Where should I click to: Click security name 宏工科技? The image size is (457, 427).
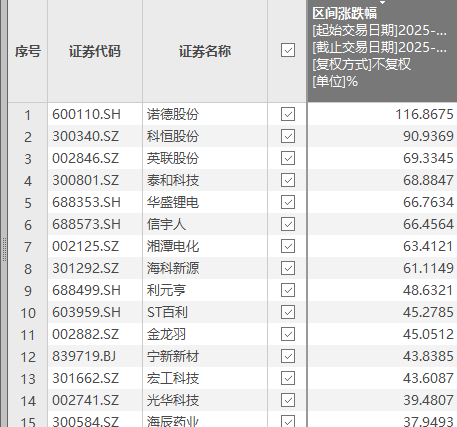[x=173, y=379]
